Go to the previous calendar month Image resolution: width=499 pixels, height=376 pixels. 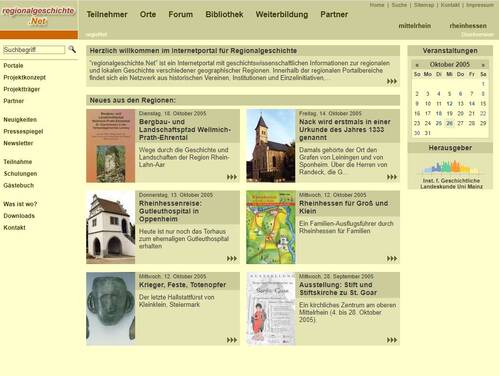click(417, 65)
